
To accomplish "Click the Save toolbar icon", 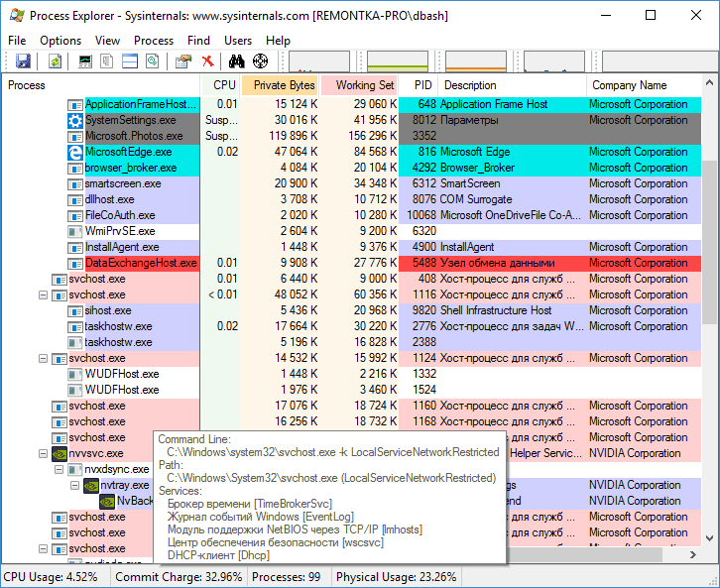I will 23,61.
